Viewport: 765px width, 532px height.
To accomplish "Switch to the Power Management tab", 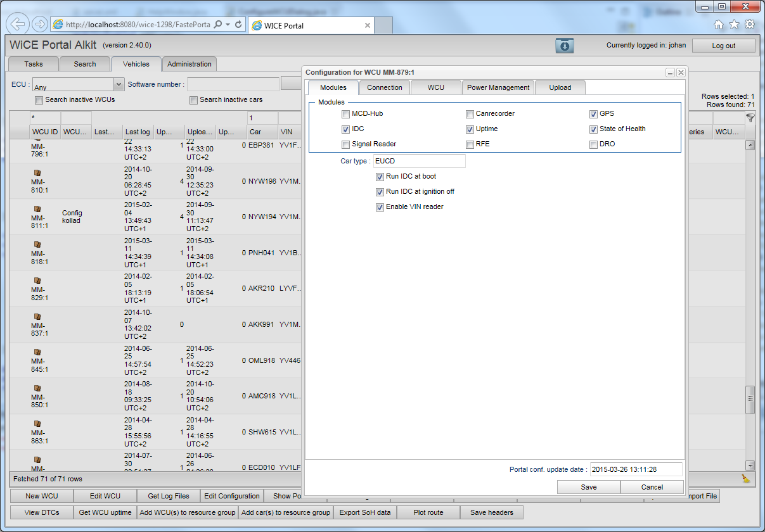I will click(x=498, y=87).
